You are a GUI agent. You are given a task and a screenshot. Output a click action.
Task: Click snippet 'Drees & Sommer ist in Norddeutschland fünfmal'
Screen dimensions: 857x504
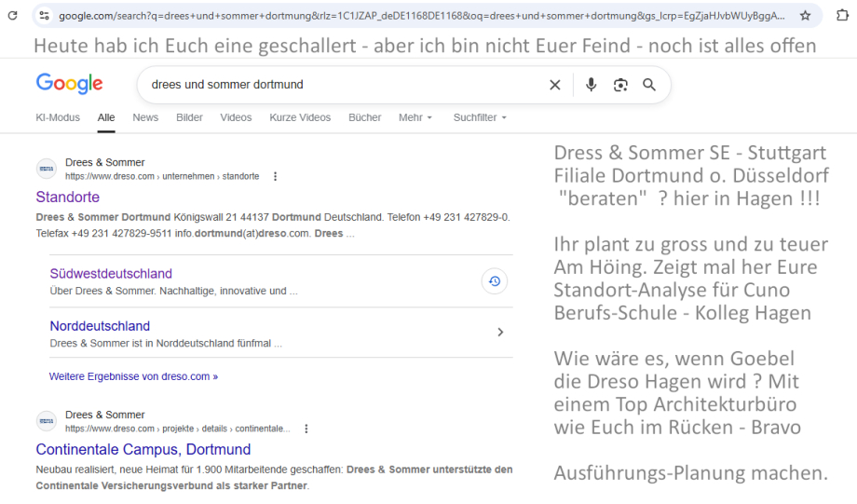coord(166,343)
